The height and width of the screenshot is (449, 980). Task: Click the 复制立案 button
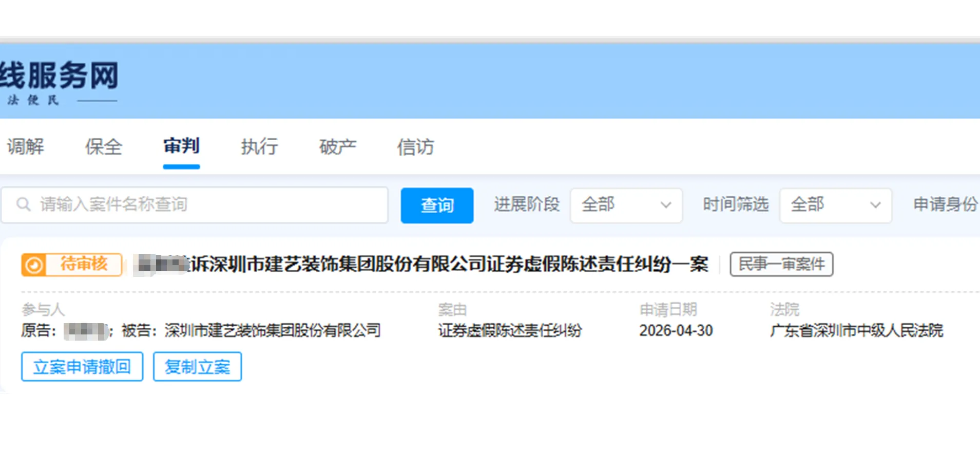tap(197, 367)
